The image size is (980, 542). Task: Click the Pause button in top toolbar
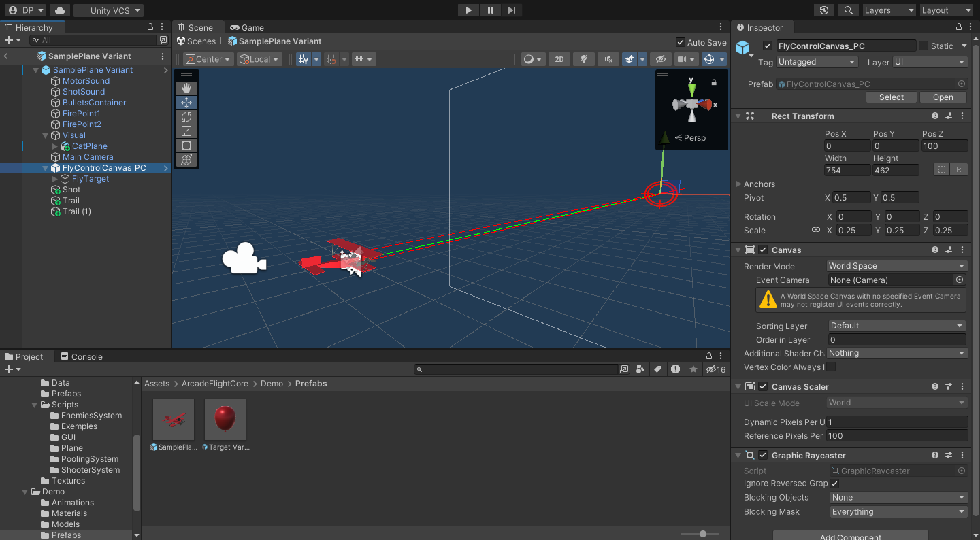tap(490, 10)
